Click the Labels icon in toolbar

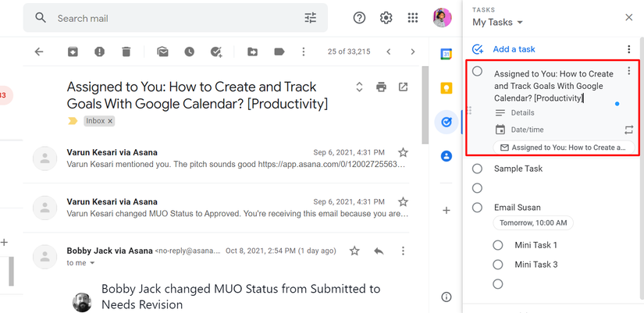pos(279,52)
